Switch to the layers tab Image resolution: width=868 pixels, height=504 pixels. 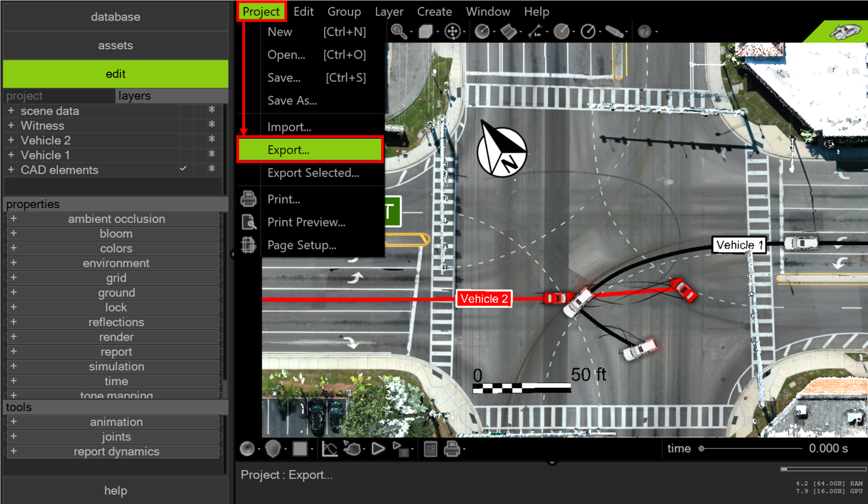click(x=172, y=96)
